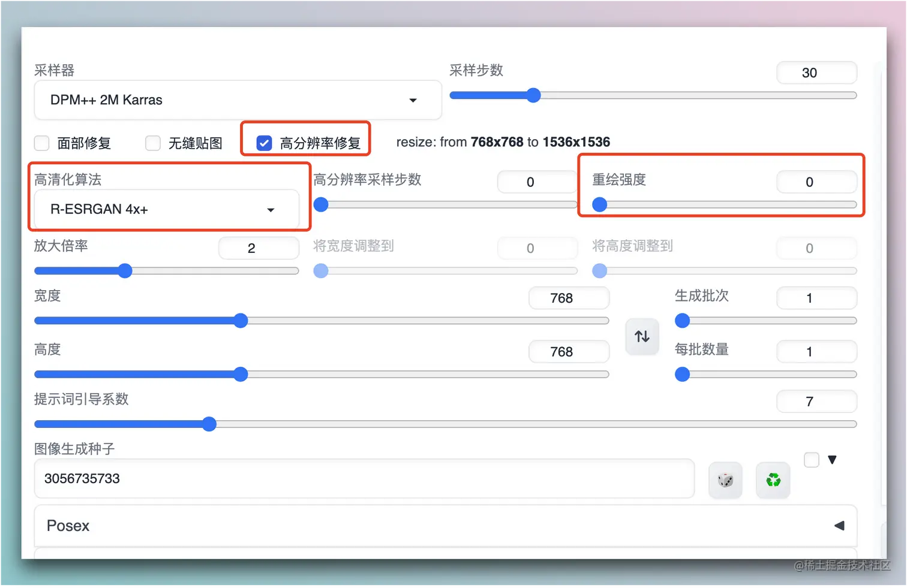907x588 pixels.
Task: Enable the 面部修复 checkbox
Action: tap(41, 143)
